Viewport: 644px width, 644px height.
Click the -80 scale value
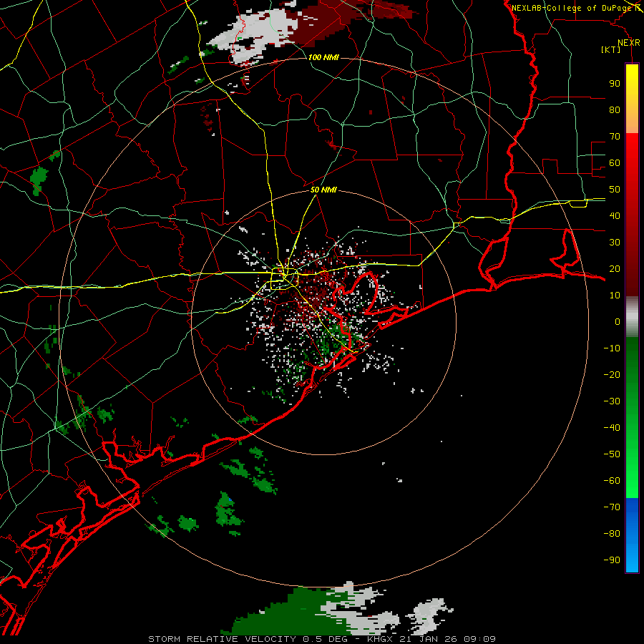coord(612,534)
